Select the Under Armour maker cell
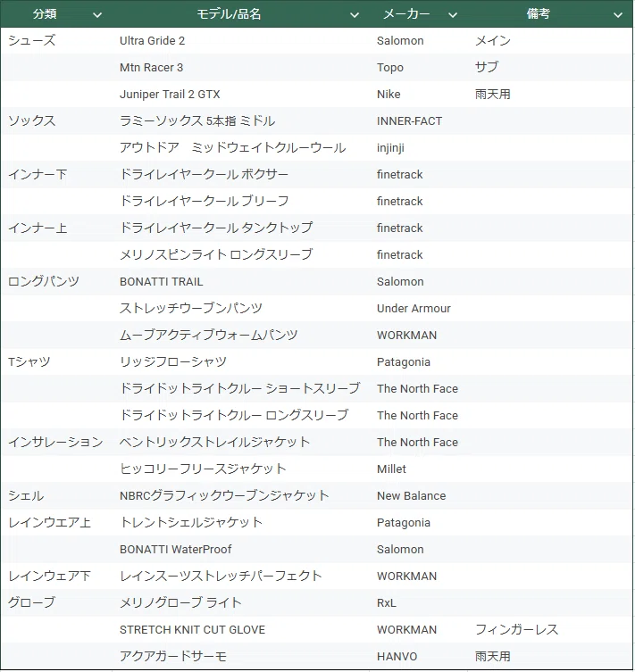The width and height of the screenshot is (635, 672). click(414, 308)
